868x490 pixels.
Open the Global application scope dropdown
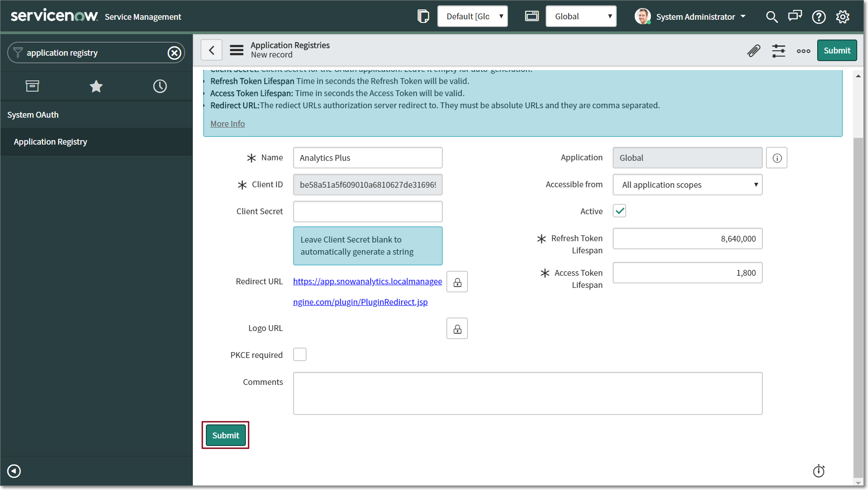pos(581,17)
